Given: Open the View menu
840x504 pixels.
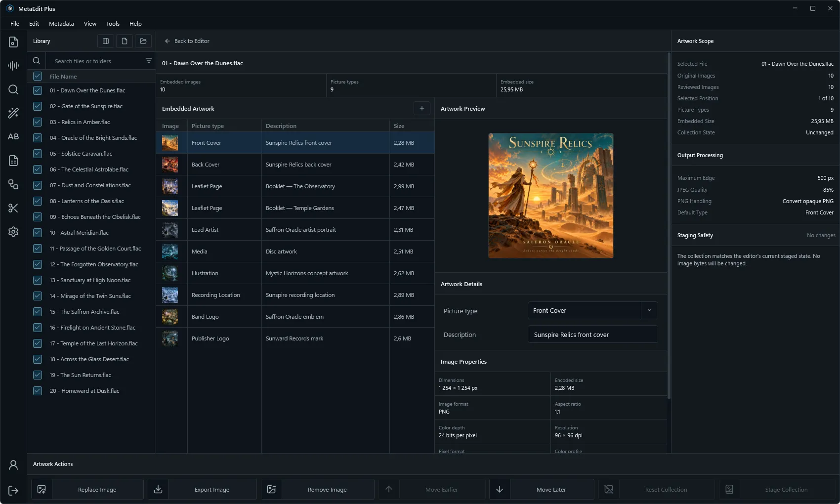Looking at the screenshot, I should point(90,24).
